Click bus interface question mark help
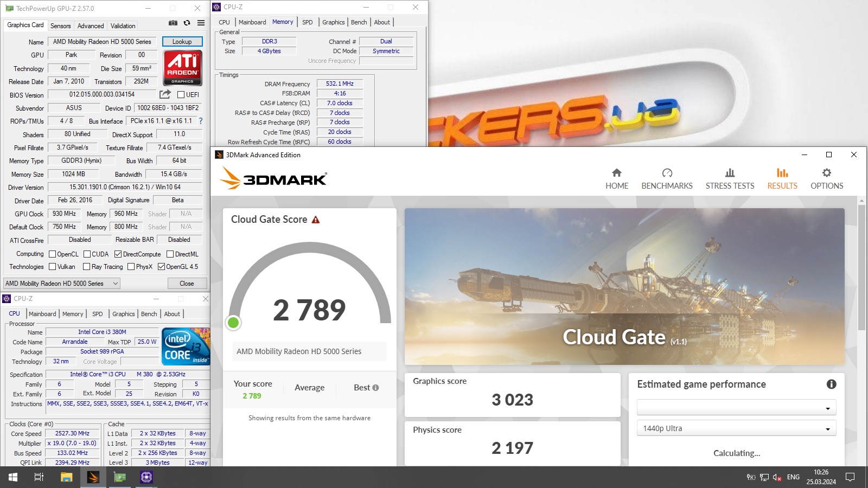This screenshot has height=488, width=868. pyautogui.click(x=201, y=121)
